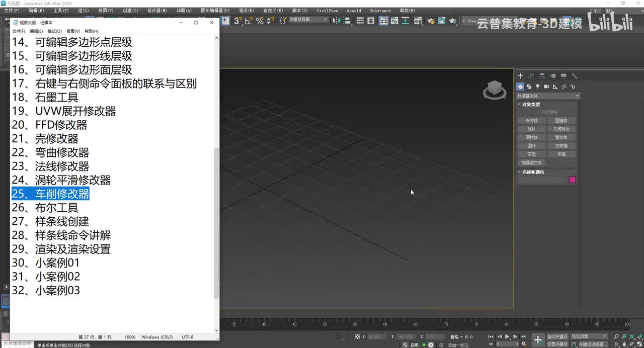Collapse the 对象类型 rollout
This screenshot has width=644, height=348.
[x=531, y=105]
